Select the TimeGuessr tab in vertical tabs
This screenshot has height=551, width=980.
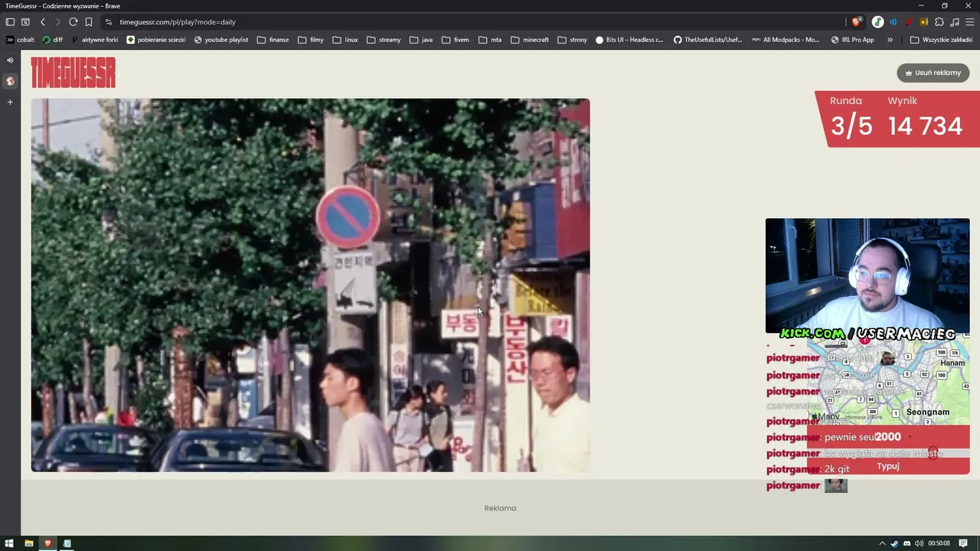(10, 81)
